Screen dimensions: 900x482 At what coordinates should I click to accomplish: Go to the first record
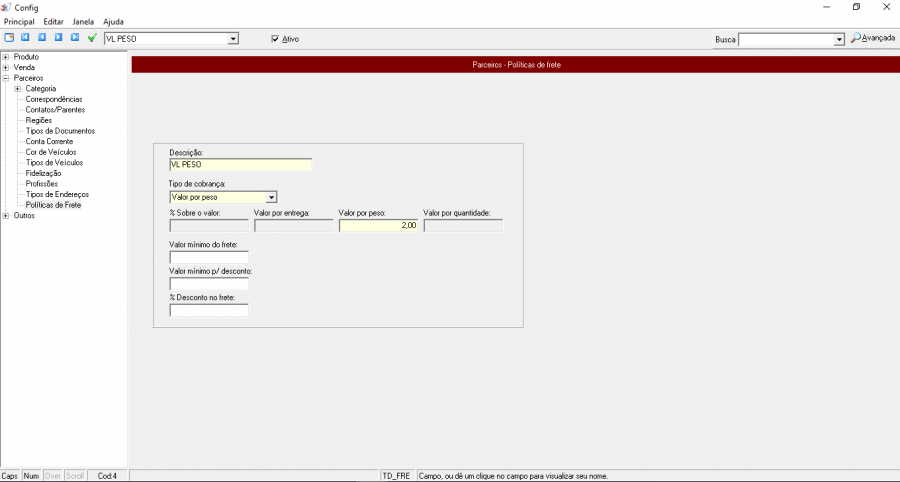coord(26,38)
